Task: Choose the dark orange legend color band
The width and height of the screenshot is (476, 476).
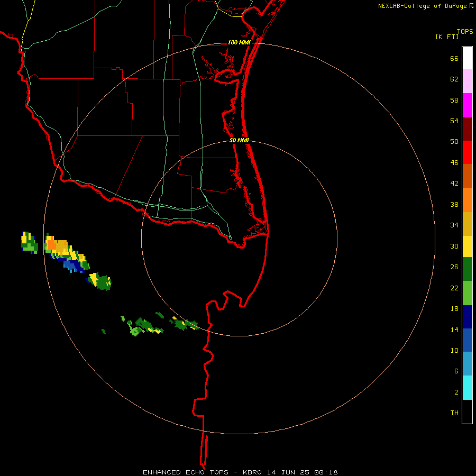Action: (467, 176)
